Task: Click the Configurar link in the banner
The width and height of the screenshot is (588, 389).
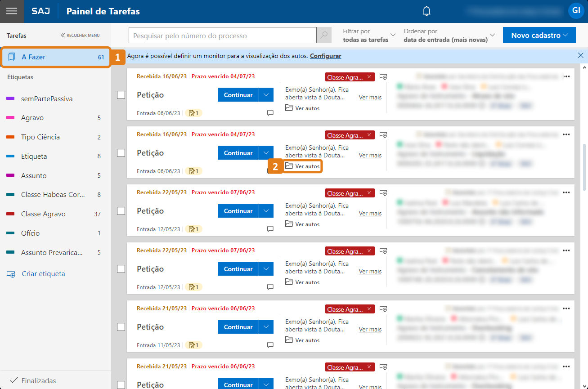Action: 325,55
